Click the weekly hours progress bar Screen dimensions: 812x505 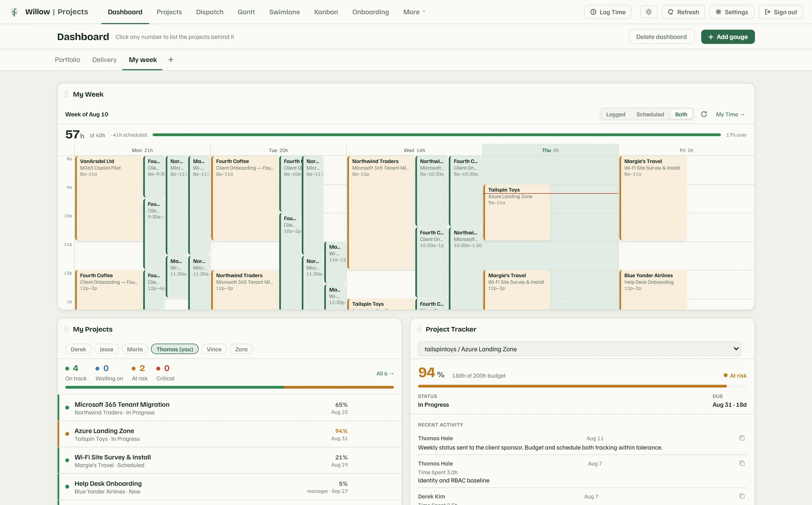point(436,135)
